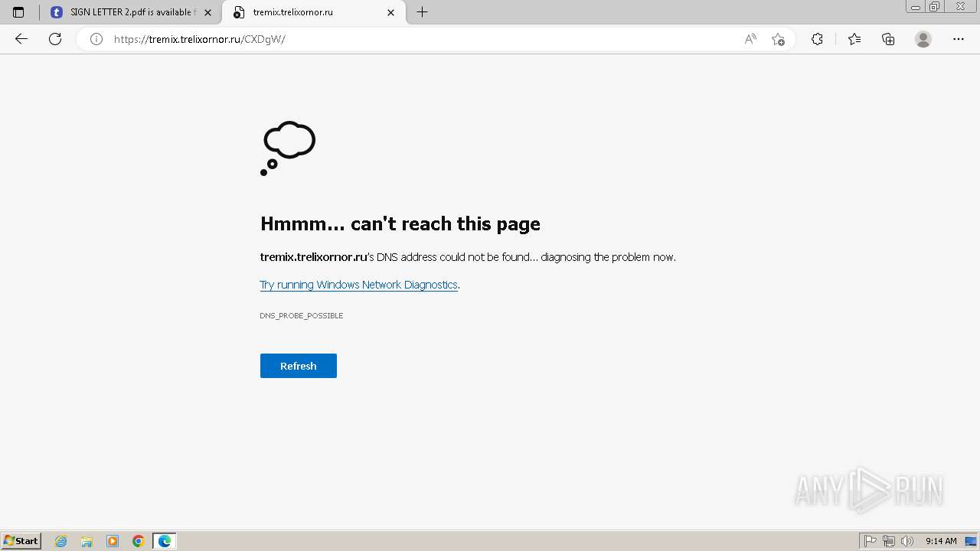Image resolution: width=980 pixels, height=551 pixels.
Task: Select the tremix.trelixornor.ru tab
Action: [314, 12]
